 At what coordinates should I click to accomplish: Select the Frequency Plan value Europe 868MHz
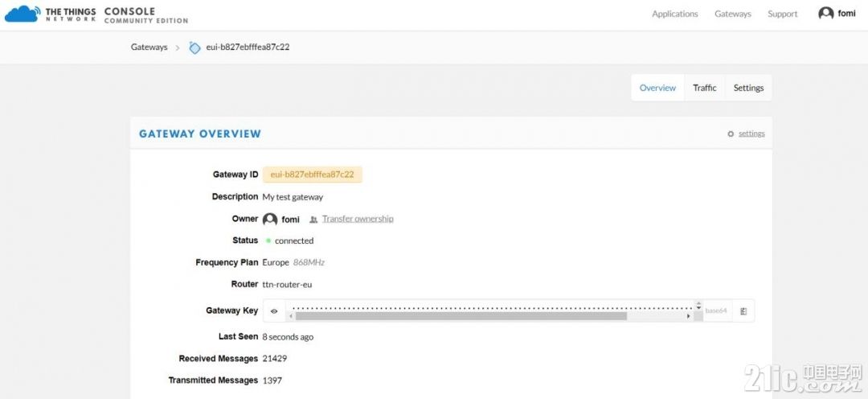coord(293,262)
